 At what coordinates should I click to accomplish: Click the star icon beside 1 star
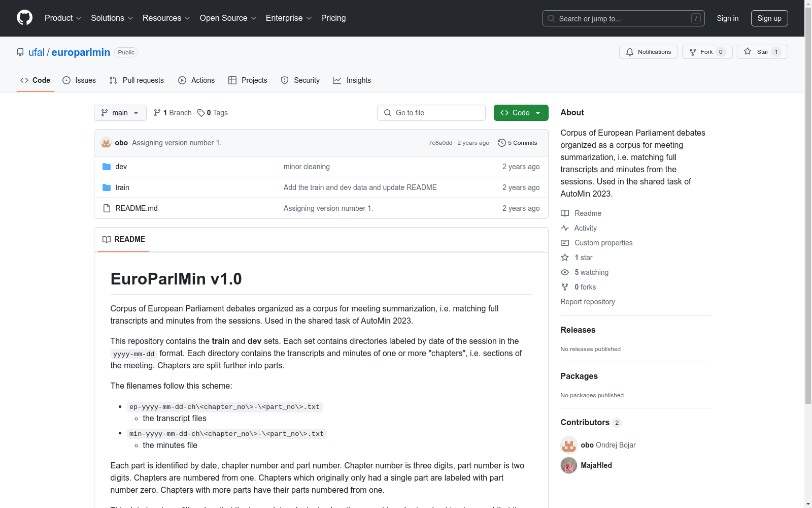565,258
